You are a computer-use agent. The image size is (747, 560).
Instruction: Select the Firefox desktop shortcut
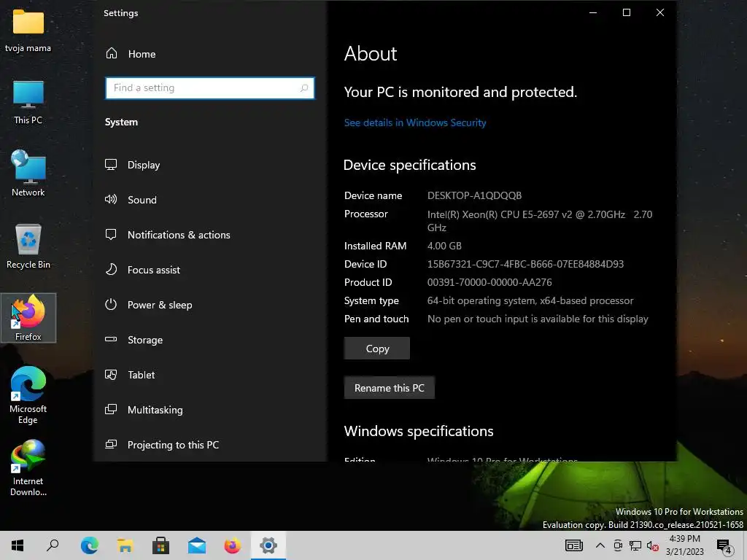pos(28,318)
